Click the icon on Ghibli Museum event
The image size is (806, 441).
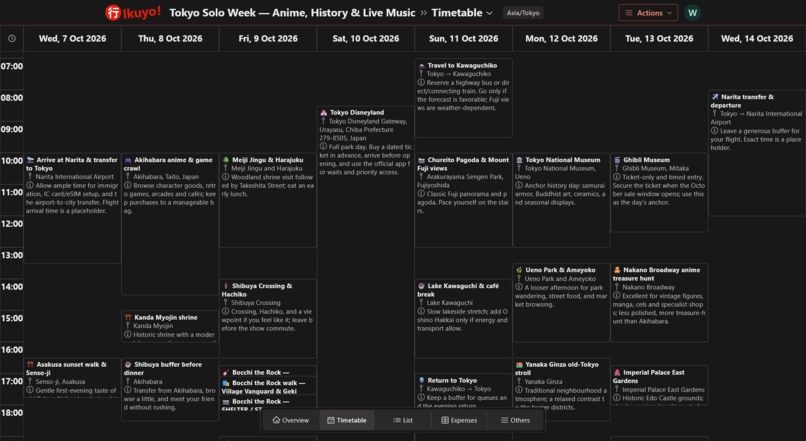click(x=617, y=160)
